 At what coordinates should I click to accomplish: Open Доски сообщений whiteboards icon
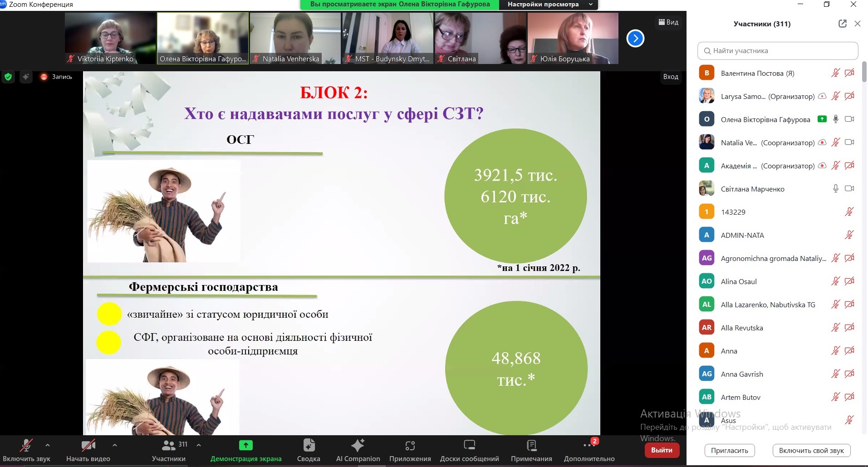(469, 446)
